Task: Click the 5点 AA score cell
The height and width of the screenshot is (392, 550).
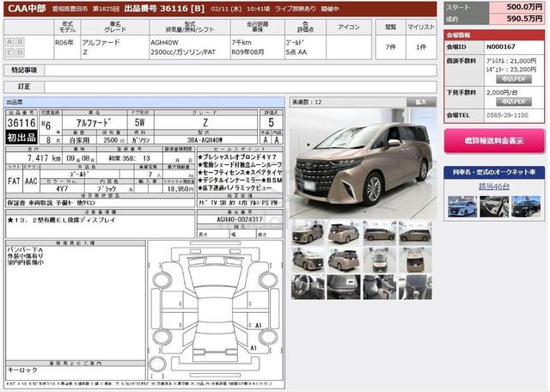Action: pyautogui.click(x=305, y=47)
